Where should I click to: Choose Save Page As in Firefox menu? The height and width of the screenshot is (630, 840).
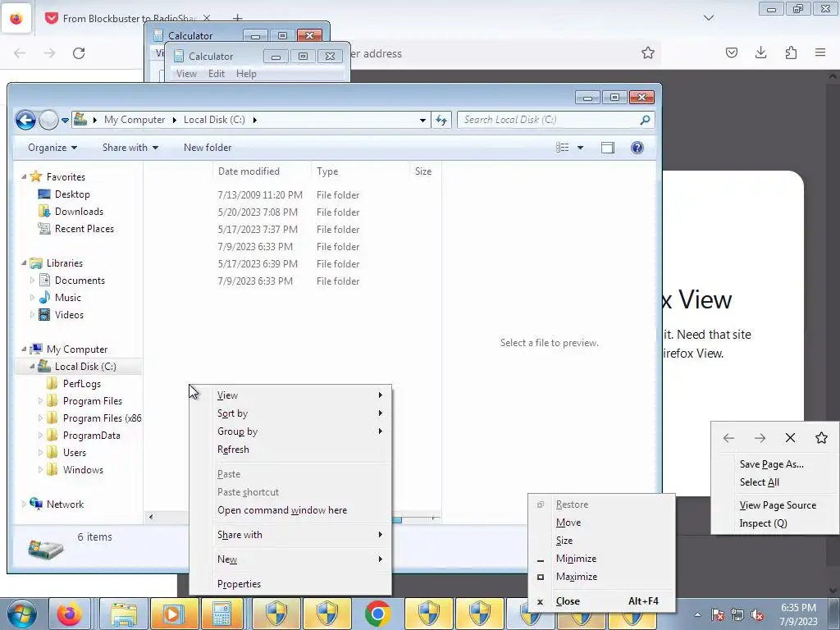pos(775,464)
